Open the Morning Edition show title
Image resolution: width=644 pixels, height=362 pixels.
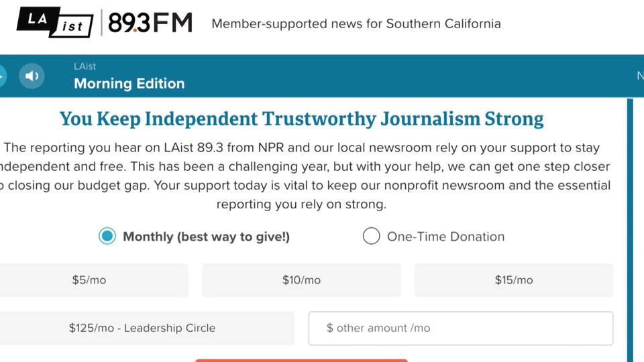coord(129,84)
